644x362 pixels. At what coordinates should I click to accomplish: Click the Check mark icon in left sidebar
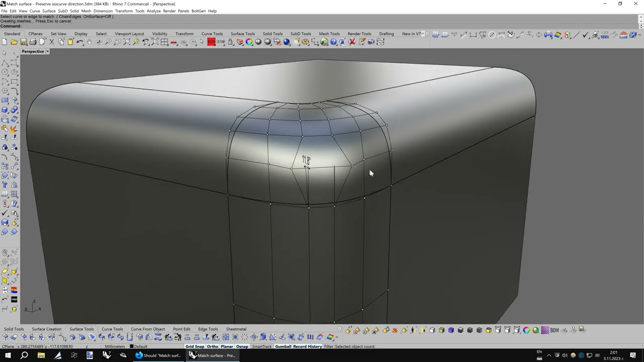(x=5, y=213)
